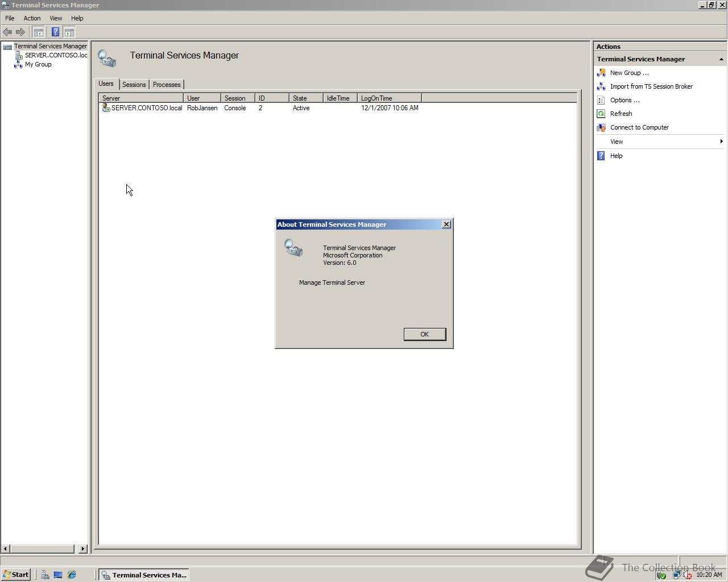The image size is (728, 582).
Task: Click the Refresh action link
Action: point(621,114)
